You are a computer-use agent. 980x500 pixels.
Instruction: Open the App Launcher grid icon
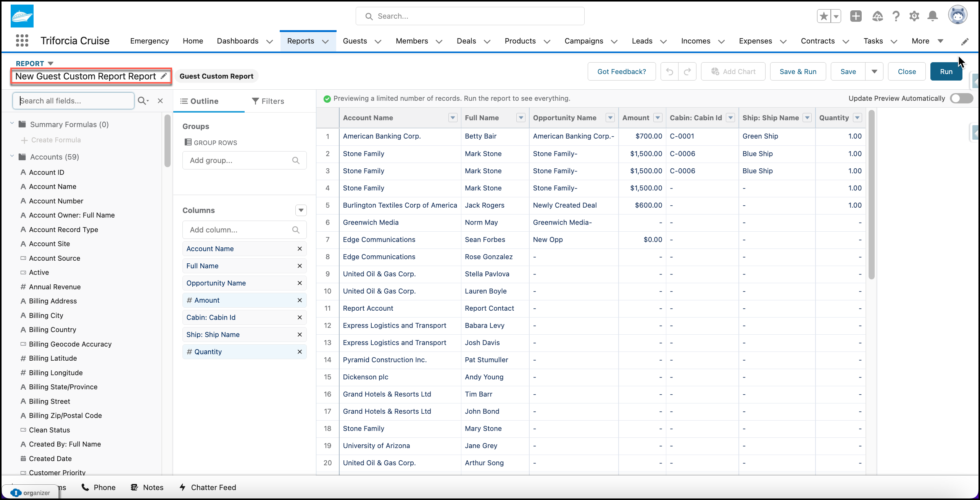pos(22,40)
